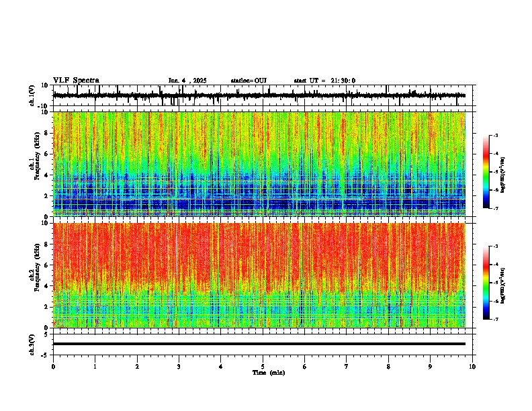Click inside the ch.1 spectrogram panel
532x411 pixels.
pyautogui.click(x=263, y=164)
